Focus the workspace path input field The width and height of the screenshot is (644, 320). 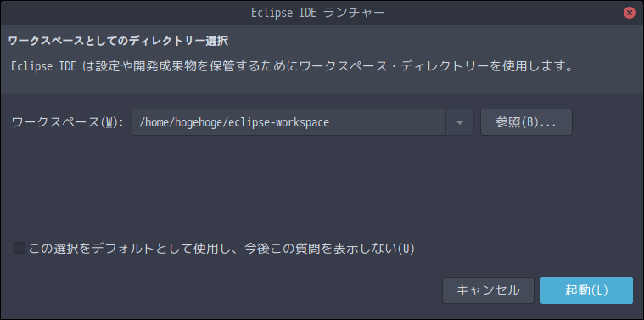point(288,122)
